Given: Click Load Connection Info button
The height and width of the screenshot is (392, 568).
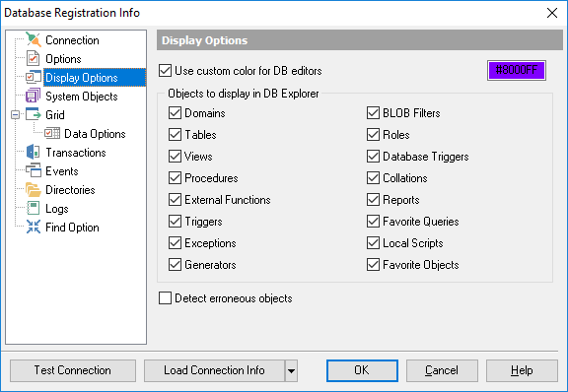Looking at the screenshot, I should (x=214, y=370).
